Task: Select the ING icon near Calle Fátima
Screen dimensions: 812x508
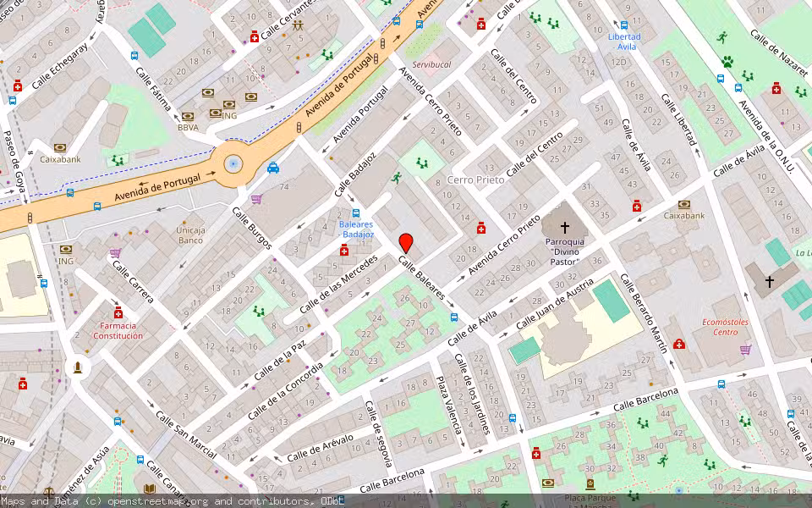Action: [215, 112]
